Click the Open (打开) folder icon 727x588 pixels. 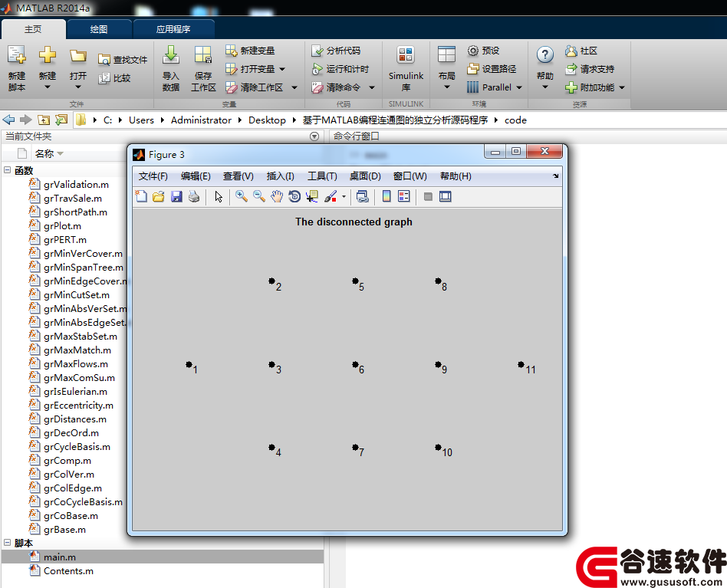click(x=78, y=56)
